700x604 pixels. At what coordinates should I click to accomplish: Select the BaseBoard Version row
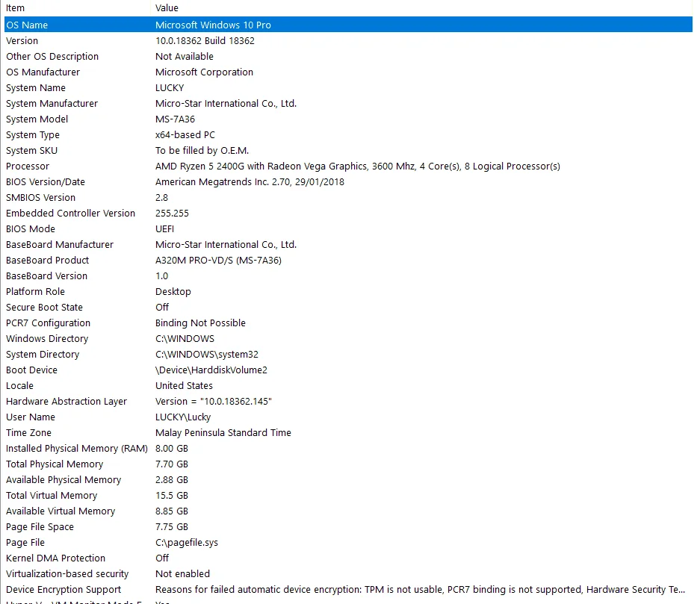tap(348, 275)
